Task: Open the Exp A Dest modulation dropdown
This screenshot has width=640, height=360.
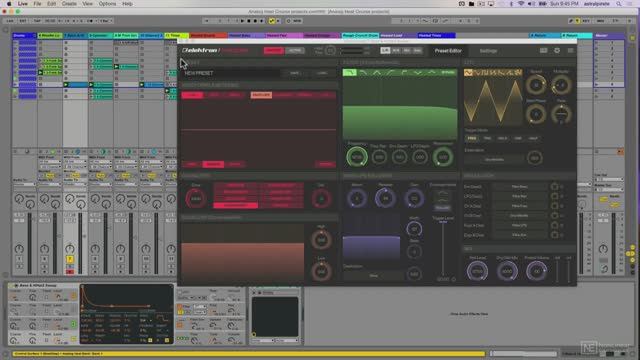Action: pyautogui.click(x=519, y=225)
